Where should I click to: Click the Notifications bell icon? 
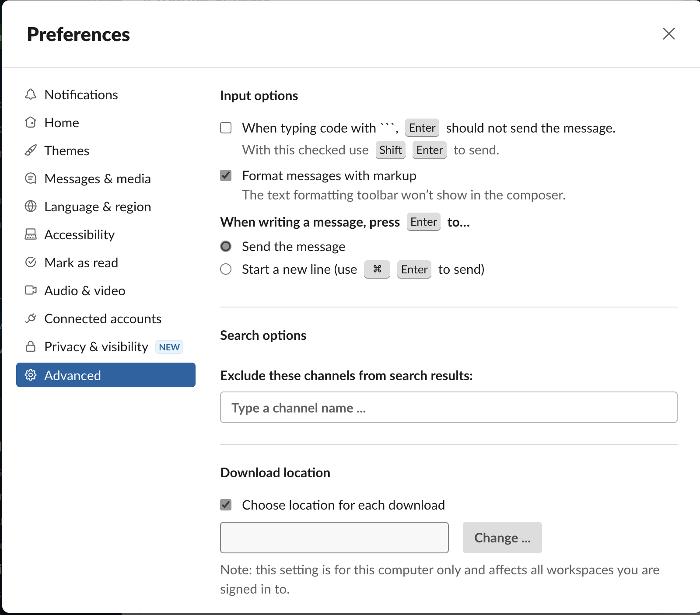(31, 94)
